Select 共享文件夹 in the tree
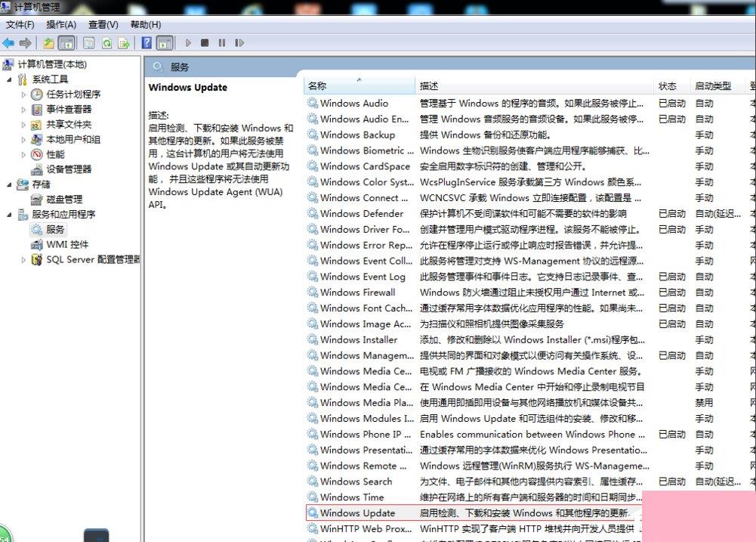Viewport: 756px width, 542px height. [69, 124]
